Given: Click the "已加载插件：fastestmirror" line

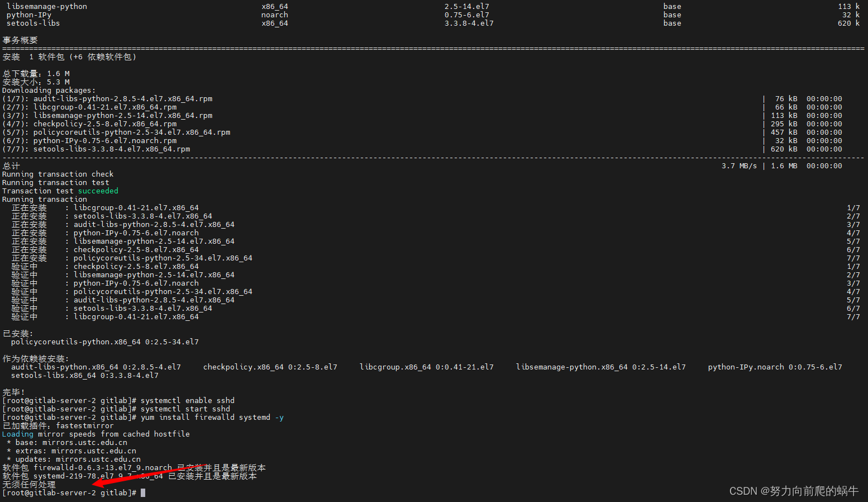Looking at the screenshot, I should [58, 426].
